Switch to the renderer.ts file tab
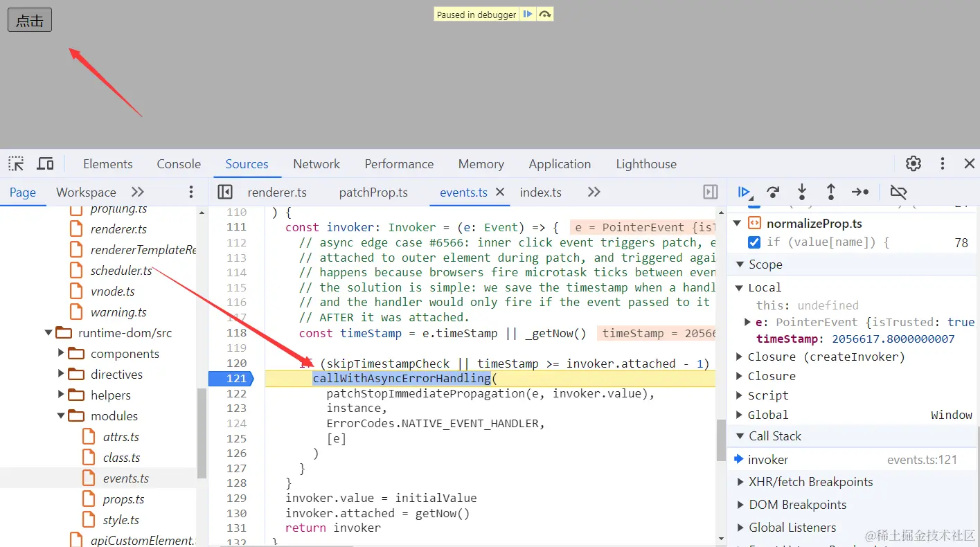This screenshot has height=547, width=980. pyautogui.click(x=277, y=192)
